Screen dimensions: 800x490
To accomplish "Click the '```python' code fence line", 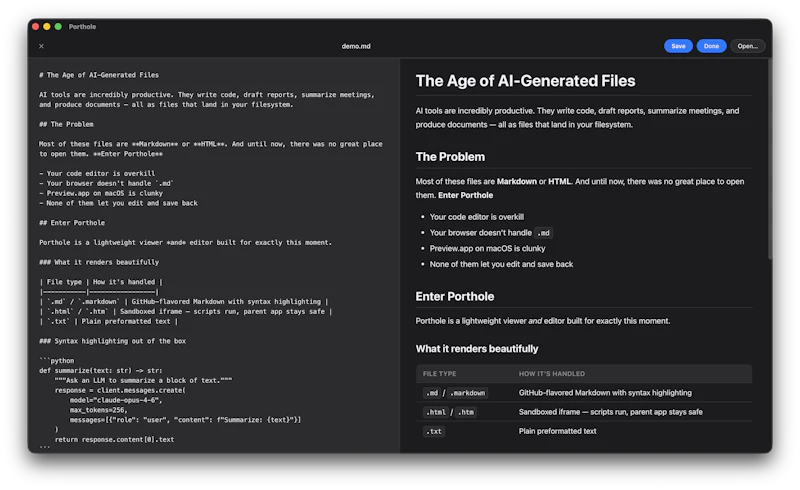I will click(x=57, y=361).
